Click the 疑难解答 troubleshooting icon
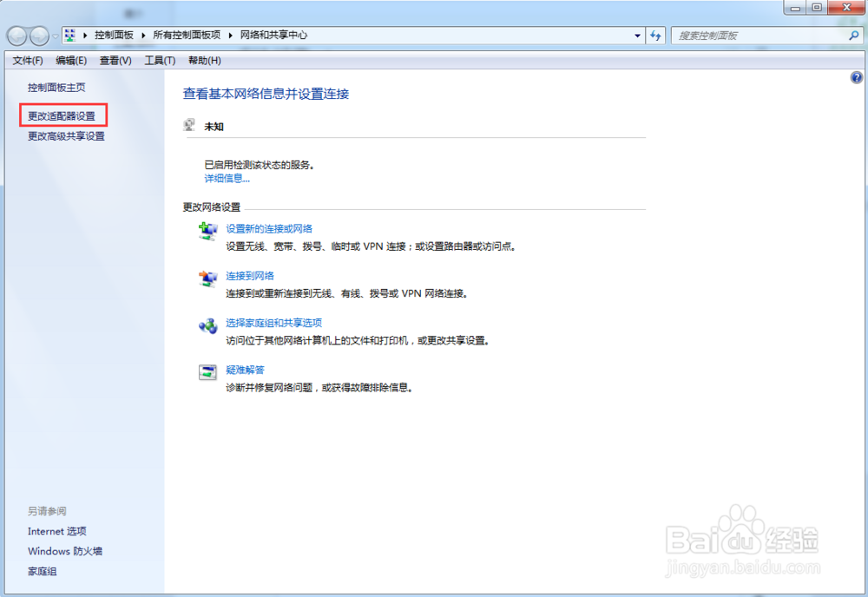868x597 pixels. tap(207, 373)
